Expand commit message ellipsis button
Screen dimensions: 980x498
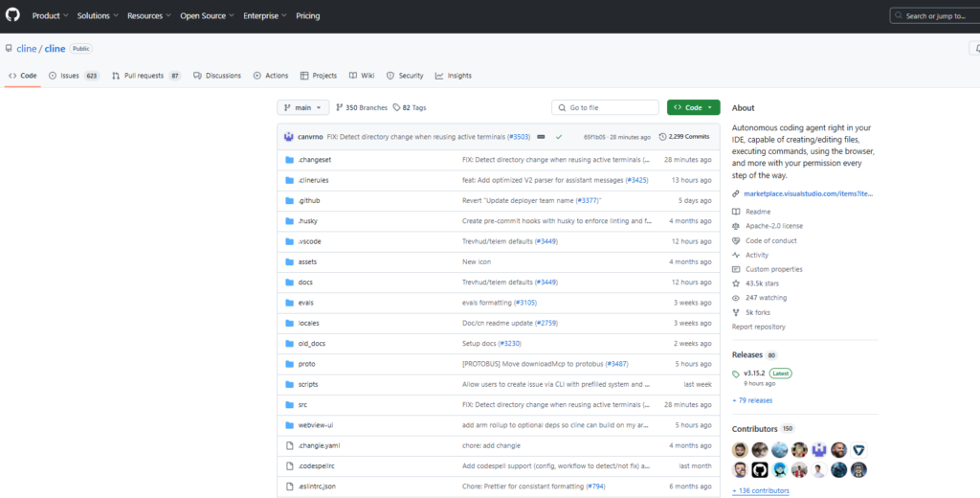[x=542, y=136]
